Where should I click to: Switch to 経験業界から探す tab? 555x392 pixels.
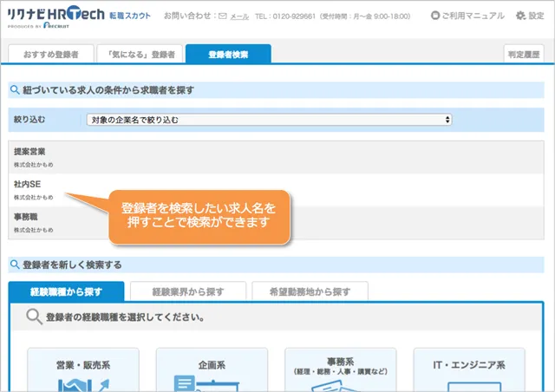coord(187,291)
